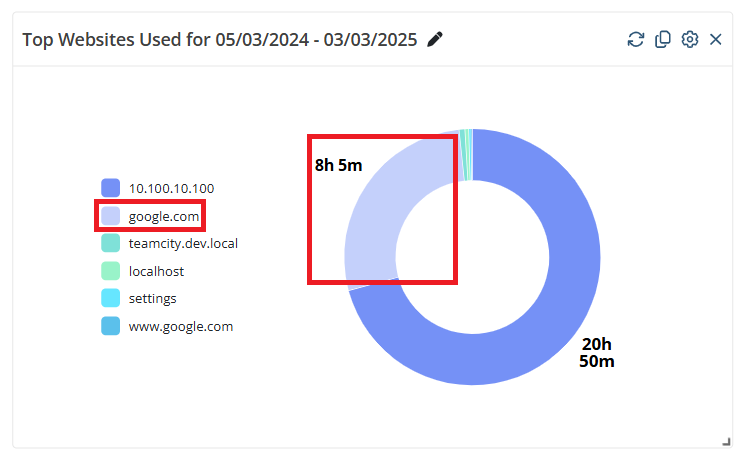The height and width of the screenshot is (458, 742).
Task: Click the localhost legend color square
Action: coord(111,271)
